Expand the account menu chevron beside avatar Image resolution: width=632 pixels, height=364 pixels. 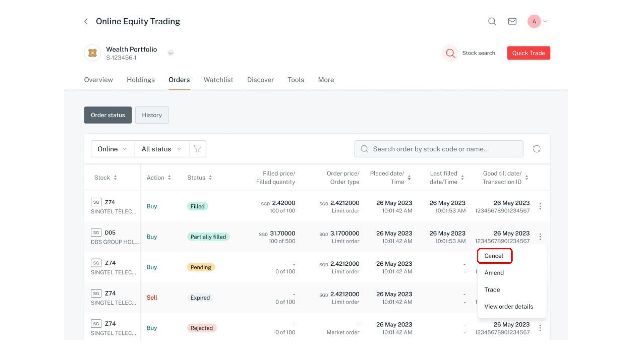point(545,21)
